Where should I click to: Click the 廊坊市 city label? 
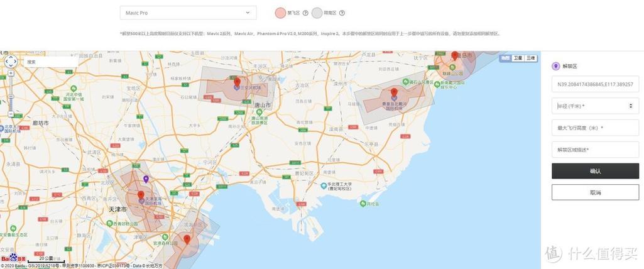[41, 123]
